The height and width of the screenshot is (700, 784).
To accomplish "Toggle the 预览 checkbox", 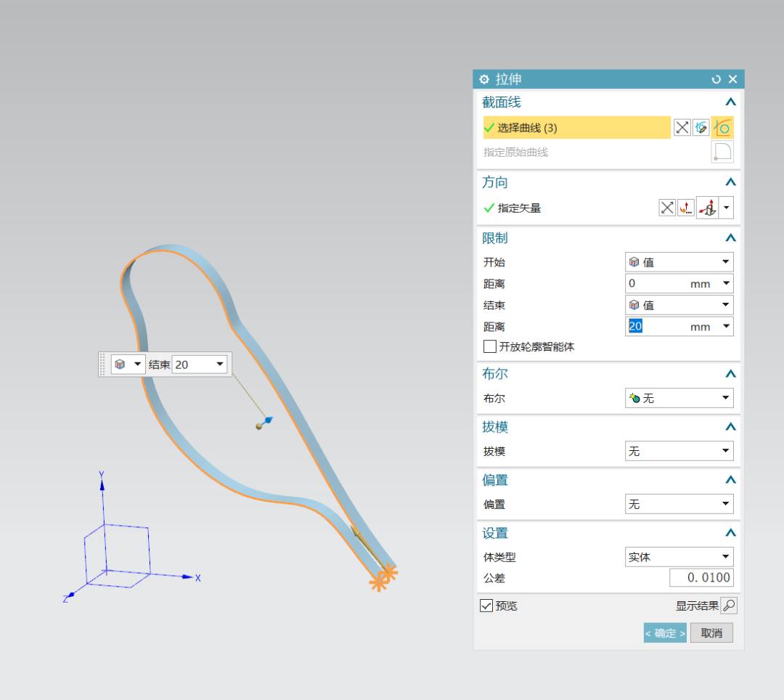I will 486,606.
